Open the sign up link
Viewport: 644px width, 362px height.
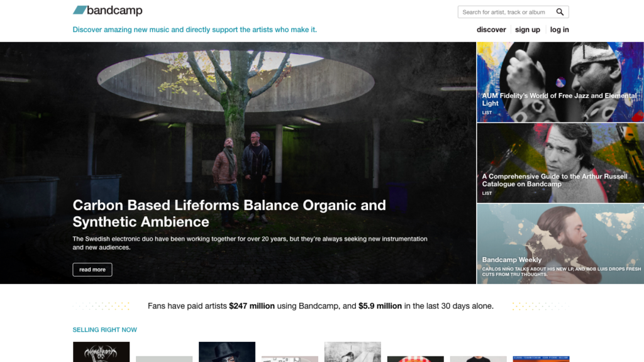528,30
